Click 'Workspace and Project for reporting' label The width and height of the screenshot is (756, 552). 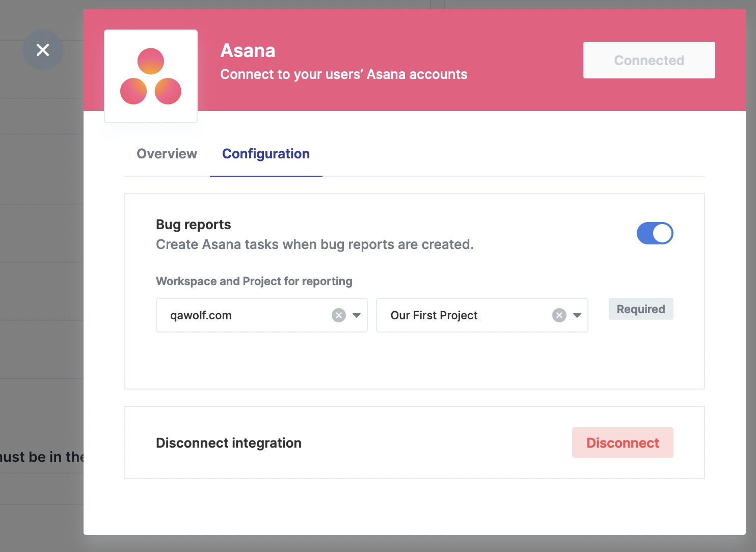pos(254,281)
